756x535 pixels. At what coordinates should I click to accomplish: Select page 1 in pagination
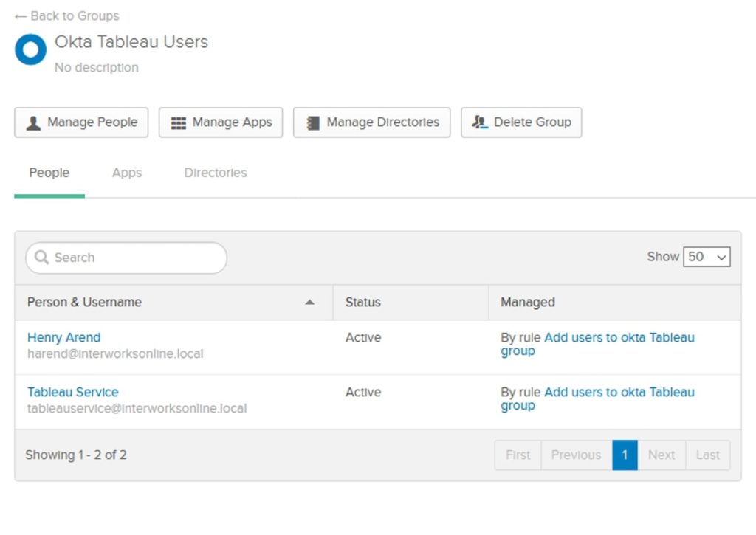click(625, 455)
